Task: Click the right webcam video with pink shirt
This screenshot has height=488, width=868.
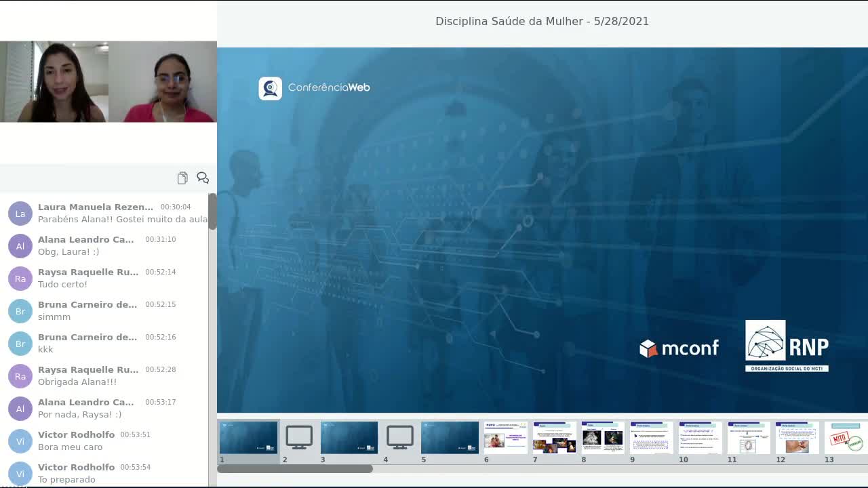Action: [x=163, y=81]
